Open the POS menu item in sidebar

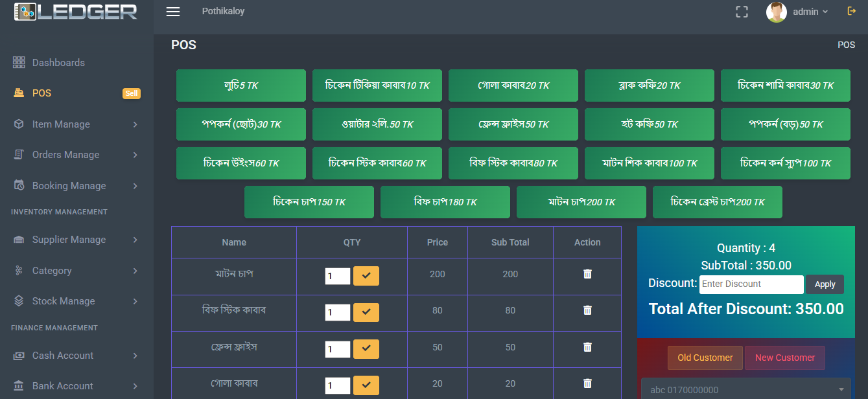click(x=41, y=93)
